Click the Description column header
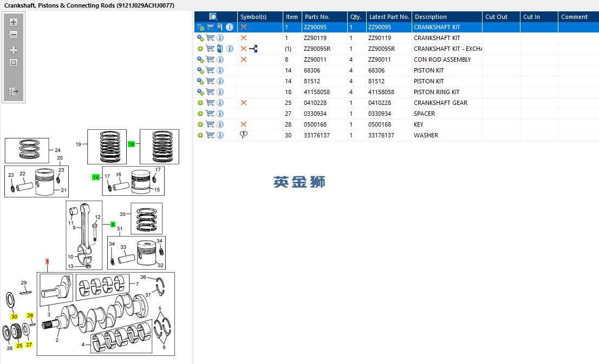Screen dimensions: 599x364 point(431,17)
